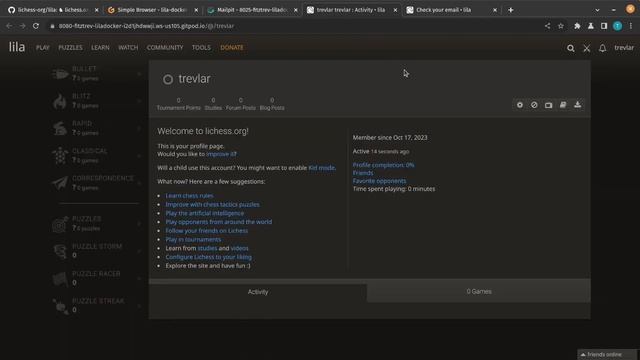This screenshot has width=640, height=360.
Task: Click the browser share icon
Action: click(x=547, y=26)
